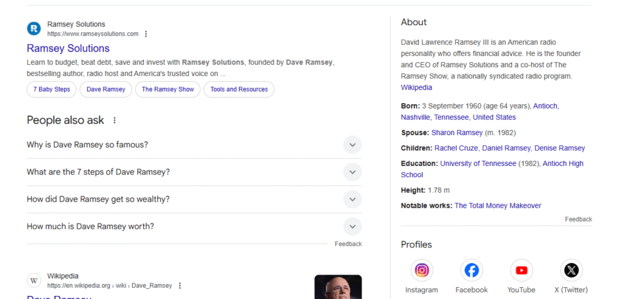Click the 'Ramsey Solutions' site name above URL
This screenshot has height=299, width=644.
click(76, 24)
